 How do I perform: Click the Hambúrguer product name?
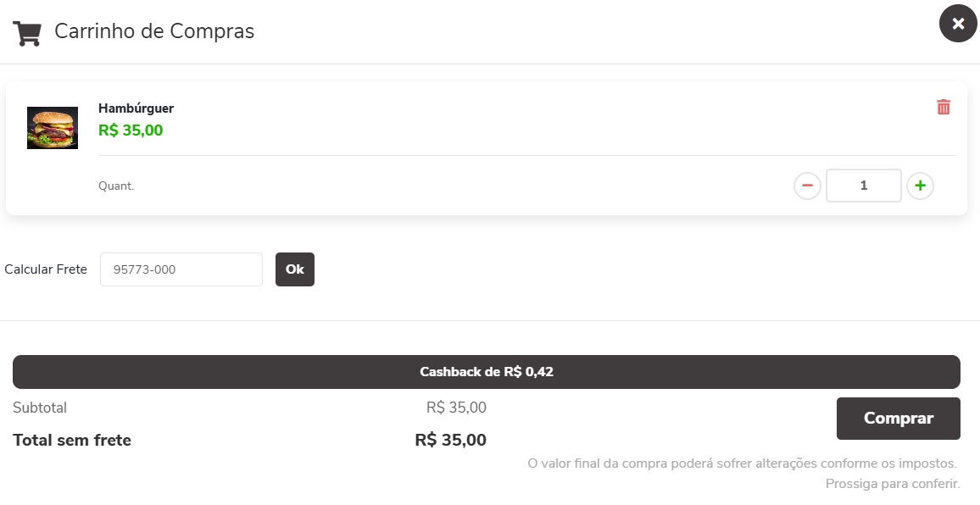point(136,108)
